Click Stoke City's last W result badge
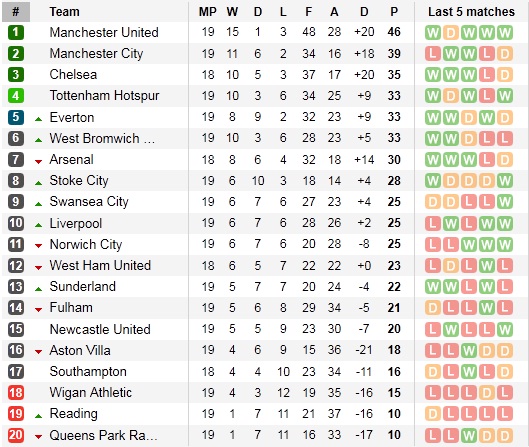Viewport: 529px width, 447px height. pos(505,181)
